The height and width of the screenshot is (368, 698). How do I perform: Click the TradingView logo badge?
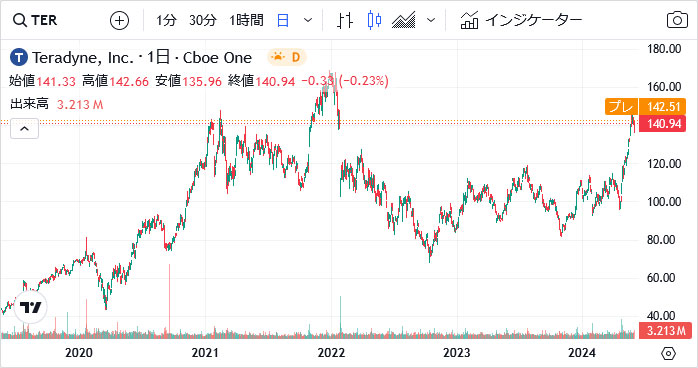click(x=30, y=307)
